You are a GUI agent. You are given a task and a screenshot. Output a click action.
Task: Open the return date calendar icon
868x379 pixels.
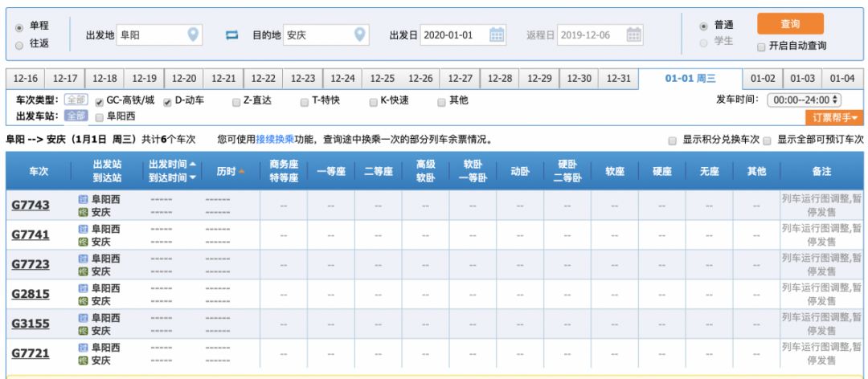click(x=634, y=35)
